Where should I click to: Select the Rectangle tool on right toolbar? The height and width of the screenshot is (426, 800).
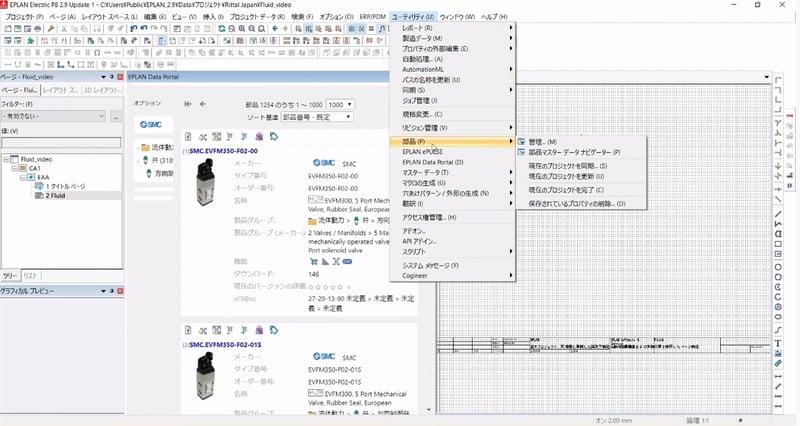pos(778,244)
